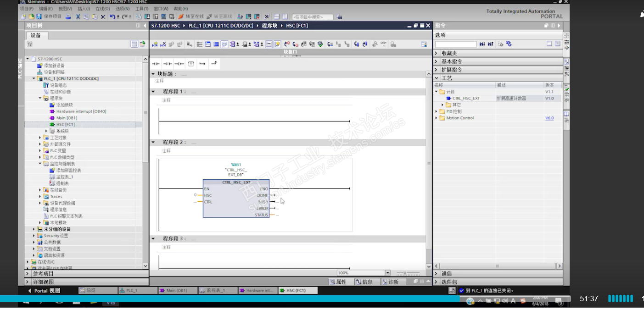Switch to Main (OB1) editor tab
The width and height of the screenshot is (644, 315).
pyautogui.click(x=178, y=291)
